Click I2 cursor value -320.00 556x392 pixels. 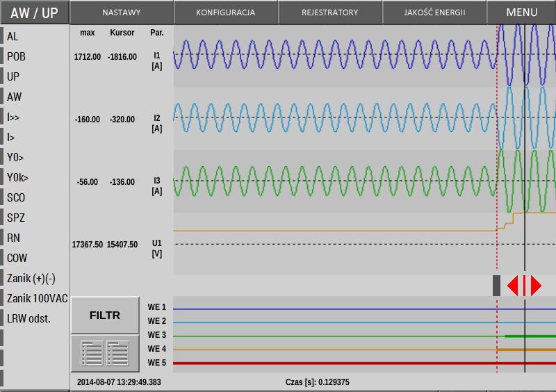(122, 119)
